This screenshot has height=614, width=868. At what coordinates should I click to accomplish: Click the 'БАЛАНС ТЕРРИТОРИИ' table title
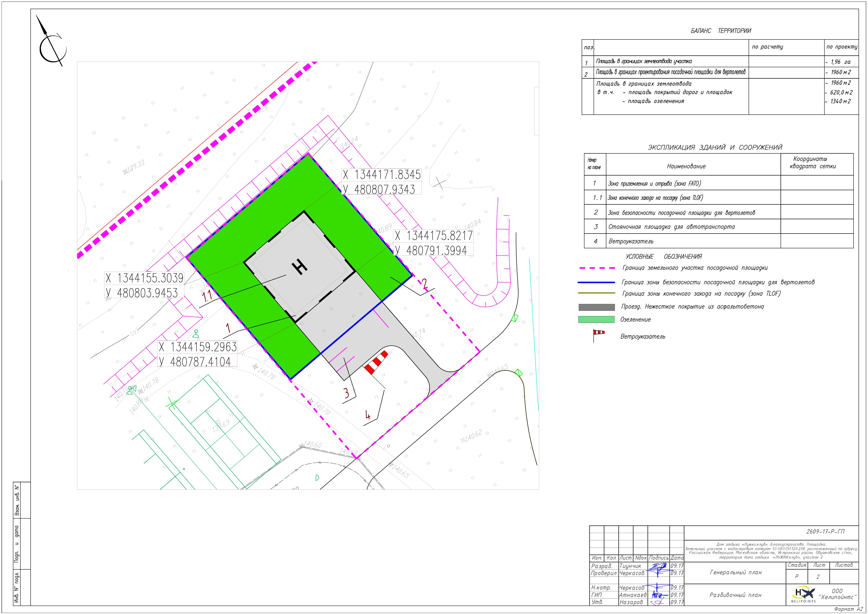click(x=721, y=31)
